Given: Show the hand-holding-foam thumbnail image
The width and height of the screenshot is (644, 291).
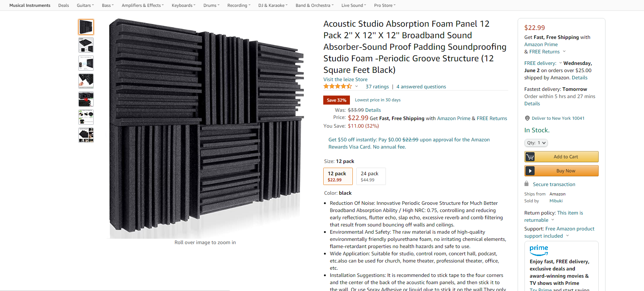Looking at the screenshot, I should pos(86,81).
